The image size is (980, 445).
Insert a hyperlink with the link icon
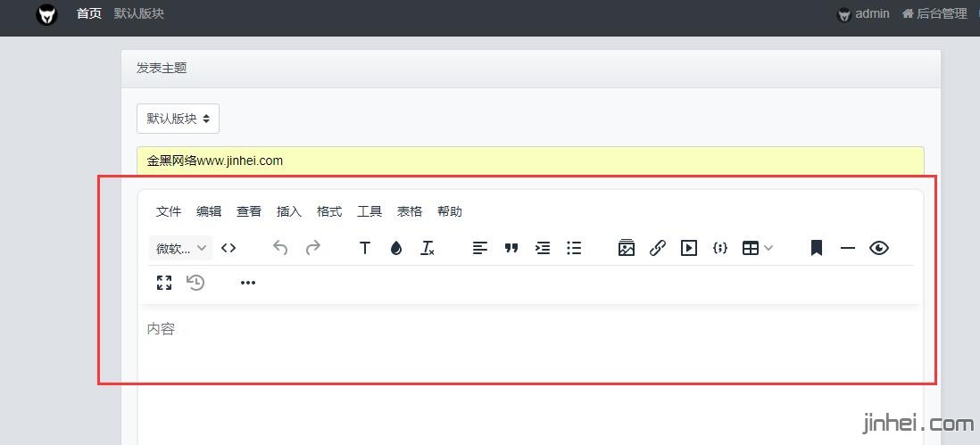pyautogui.click(x=658, y=248)
